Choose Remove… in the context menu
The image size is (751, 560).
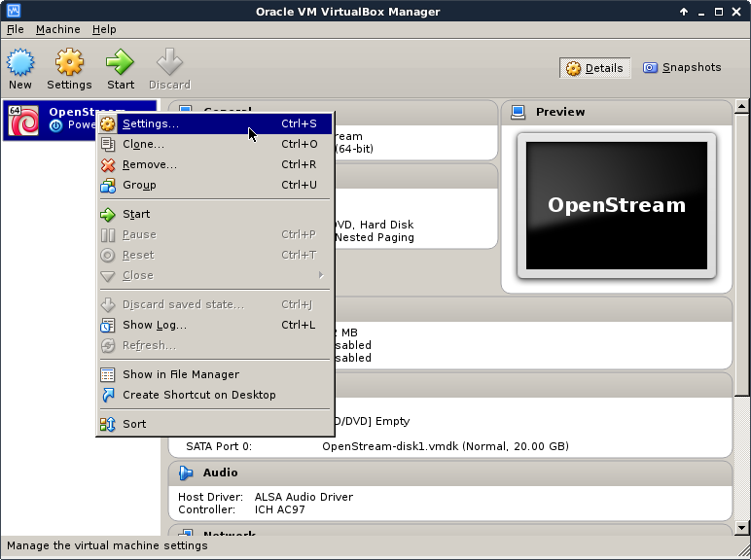[x=215, y=164]
